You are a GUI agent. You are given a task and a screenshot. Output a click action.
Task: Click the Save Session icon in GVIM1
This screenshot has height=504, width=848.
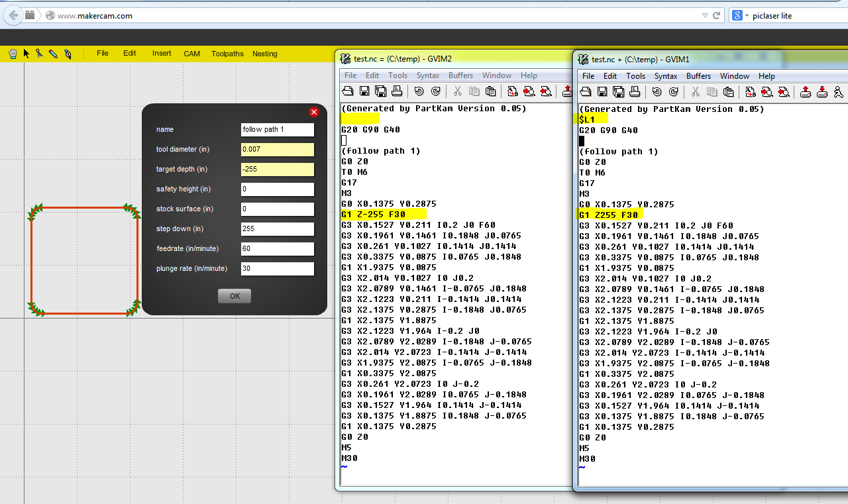(x=821, y=92)
